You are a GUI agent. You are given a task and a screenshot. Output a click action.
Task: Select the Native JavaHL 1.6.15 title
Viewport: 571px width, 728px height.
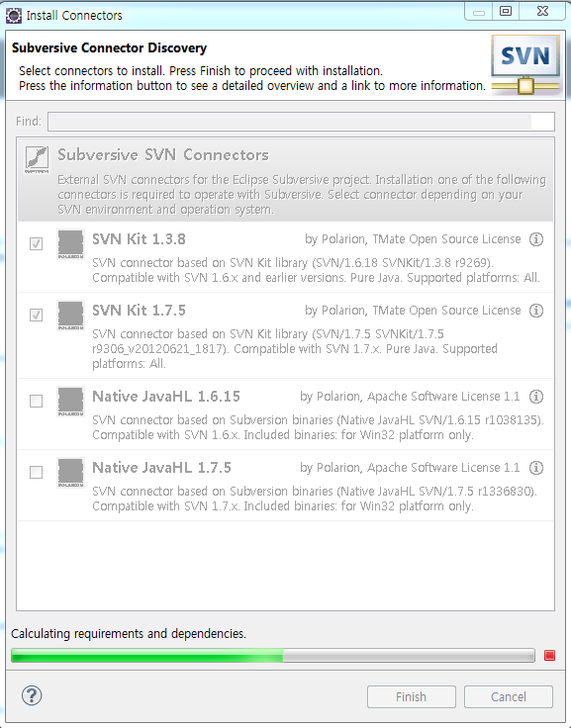click(x=166, y=397)
